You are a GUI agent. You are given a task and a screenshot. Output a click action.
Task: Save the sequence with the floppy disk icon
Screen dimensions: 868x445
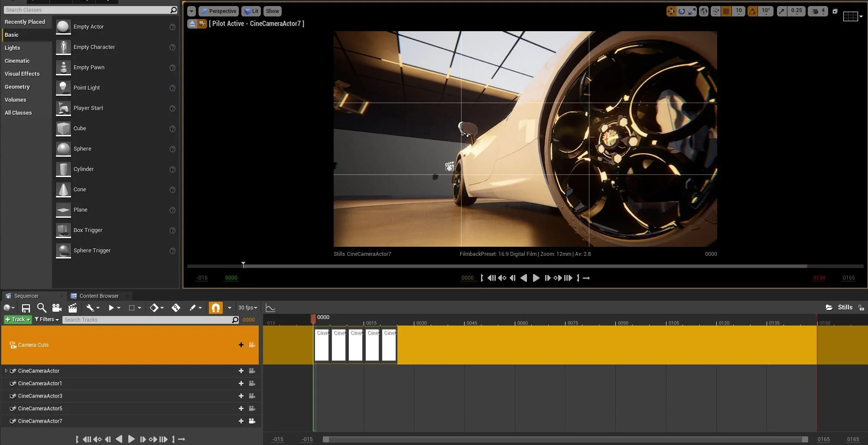(x=26, y=308)
